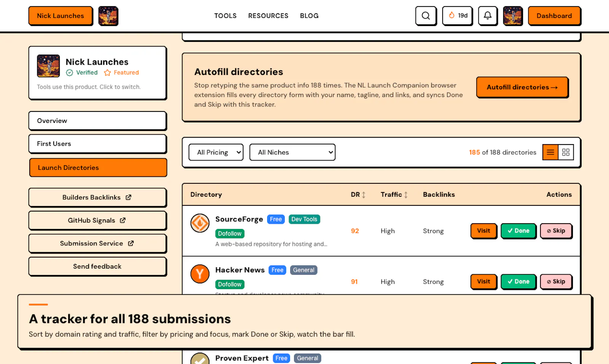Viewport: 609px width, 364px height.
Task: Open Builders Backlinks external link
Action: 97,197
